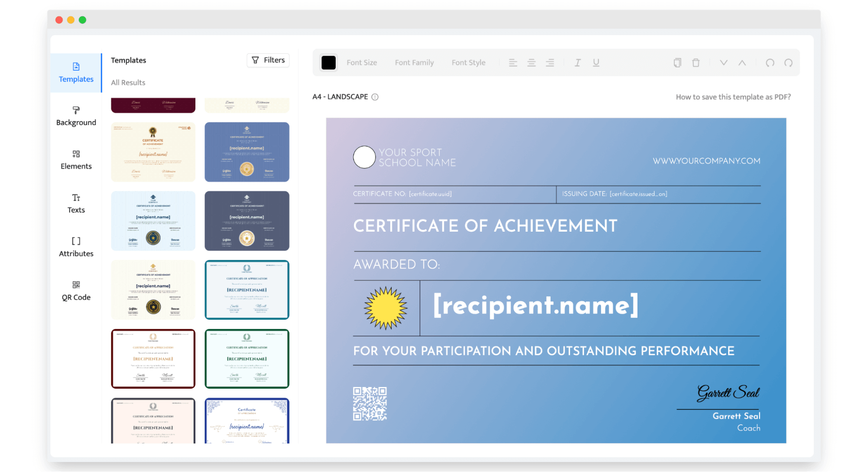Click the redo arrow icon
The image size is (868, 472).
click(788, 63)
